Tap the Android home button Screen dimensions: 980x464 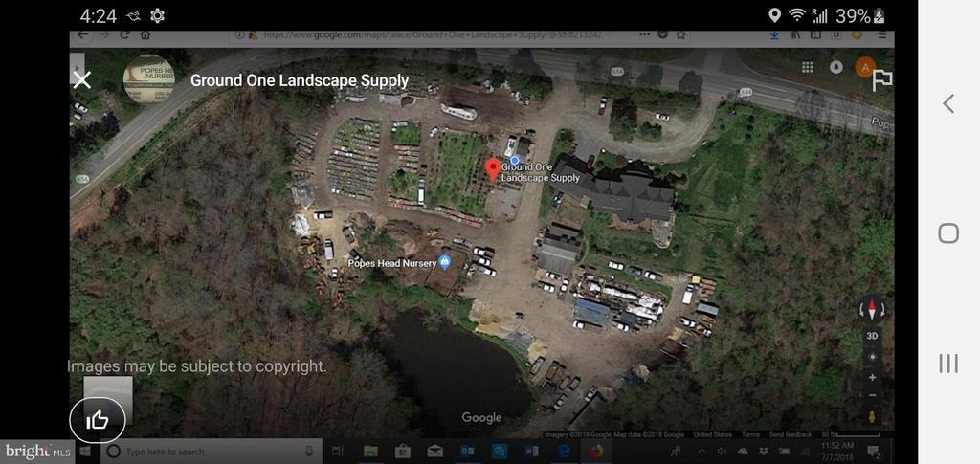[x=947, y=232]
